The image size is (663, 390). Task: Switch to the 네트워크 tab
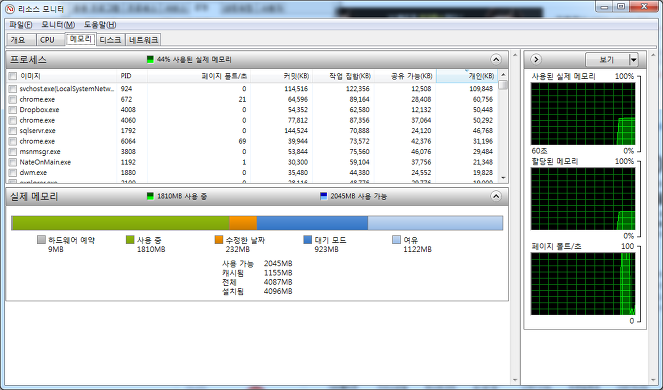point(143,40)
